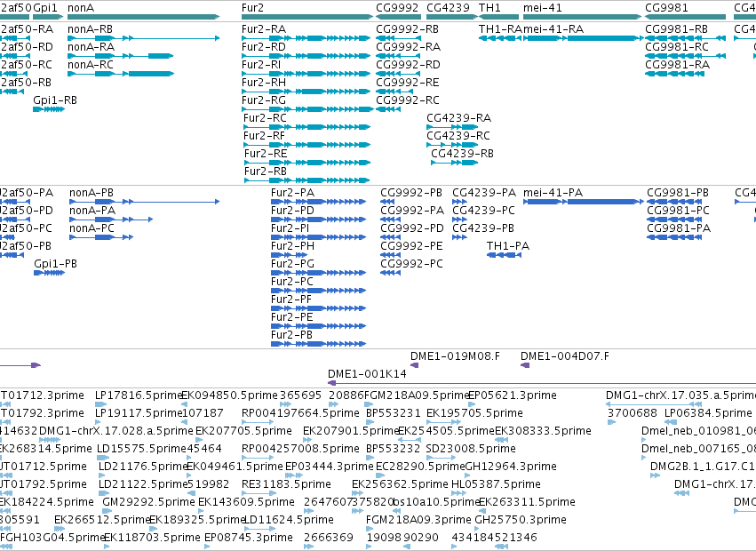Select the CG9992-PD protein label
This screenshot has width=756, height=551.
click(x=412, y=228)
